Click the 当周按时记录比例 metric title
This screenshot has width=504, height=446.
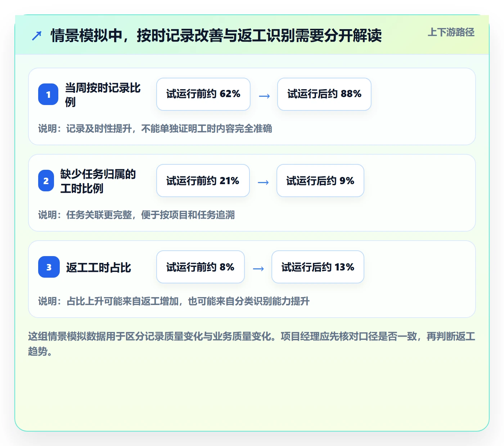103,95
